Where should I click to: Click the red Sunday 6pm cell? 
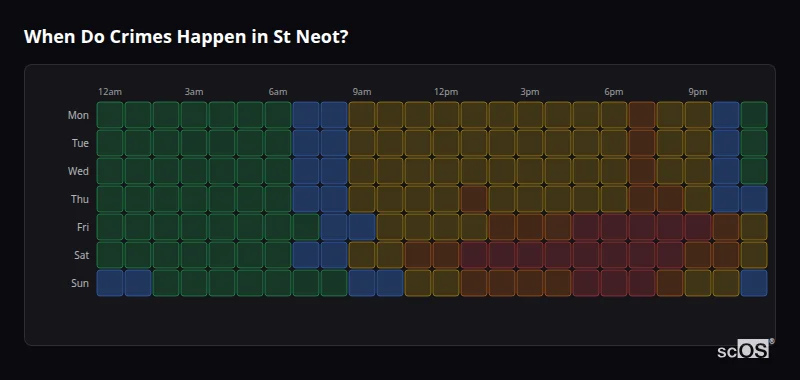coord(614,283)
